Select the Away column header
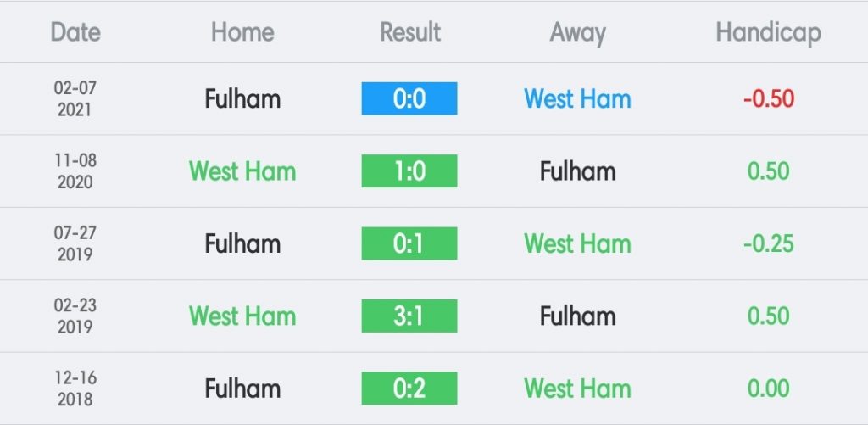The height and width of the screenshot is (425, 868). click(577, 33)
